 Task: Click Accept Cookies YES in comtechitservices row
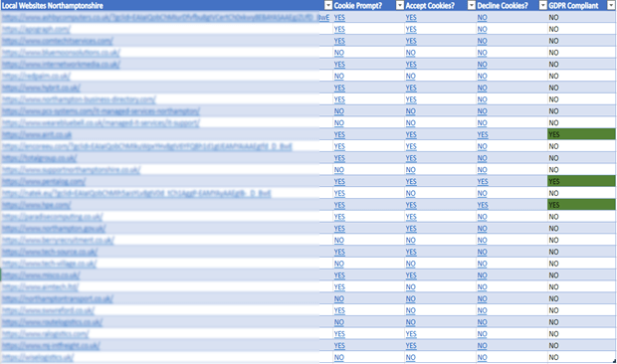click(411, 41)
